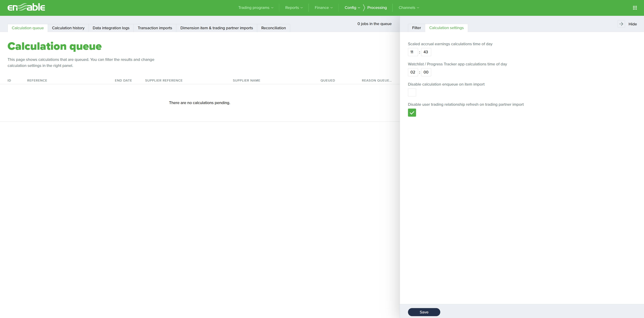Expand the Reports dropdown menu
Viewport: 644px width, 318px height.
click(x=294, y=8)
